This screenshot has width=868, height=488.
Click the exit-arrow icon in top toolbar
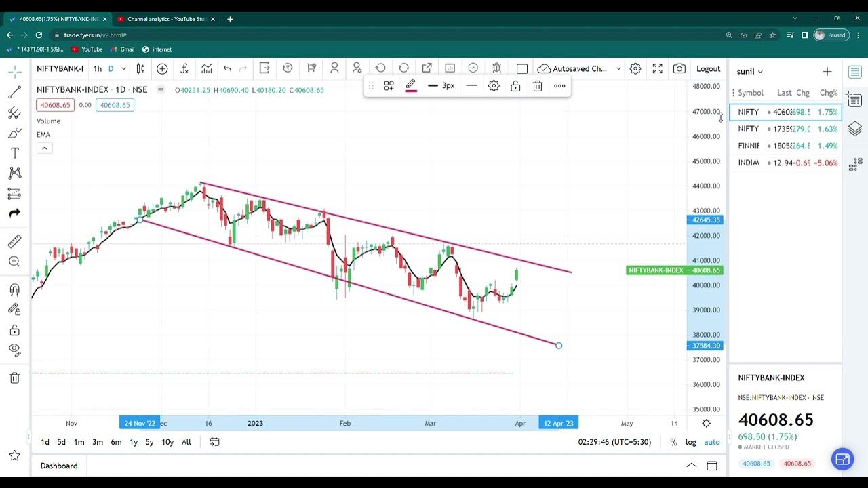(264, 68)
